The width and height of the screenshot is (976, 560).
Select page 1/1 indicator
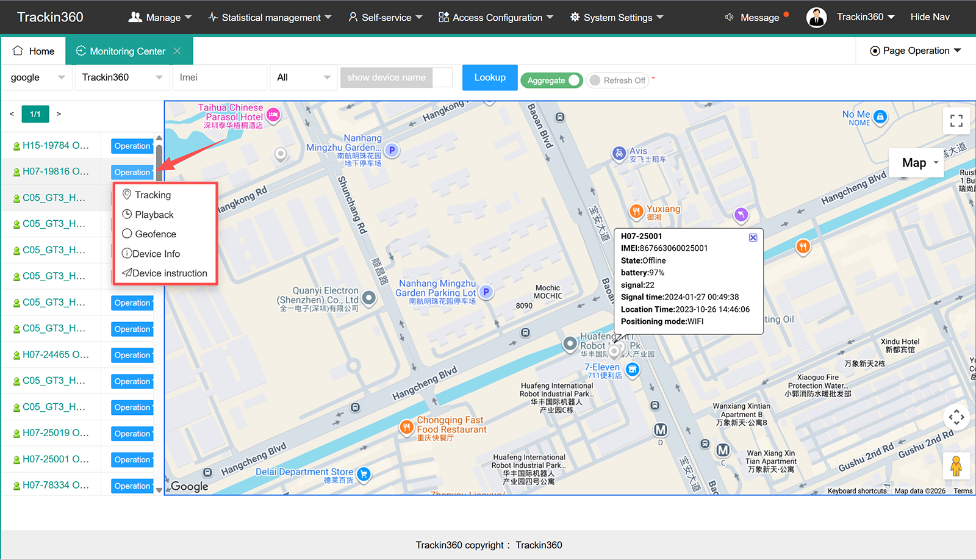coord(35,114)
